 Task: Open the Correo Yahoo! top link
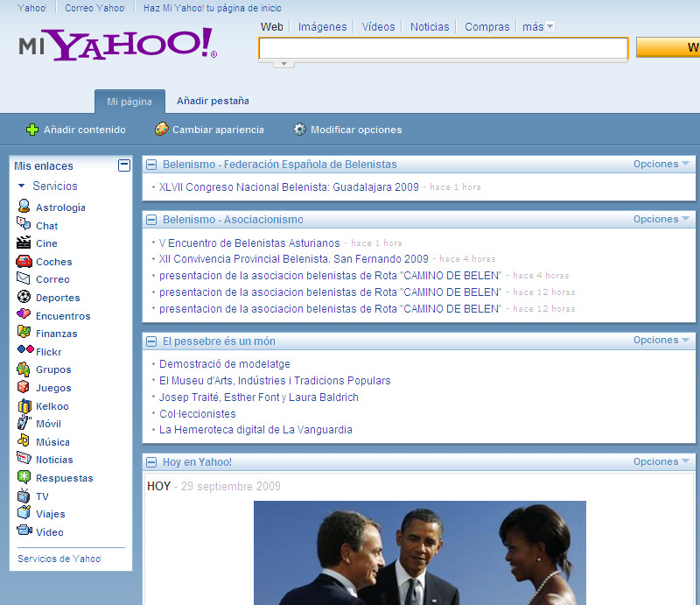click(x=95, y=8)
